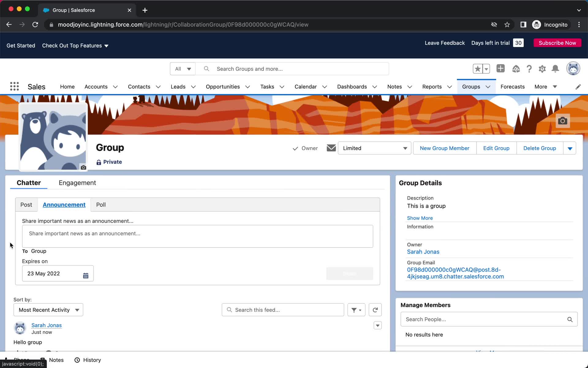Open Notes in the utility bar
This screenshot has height=368, width=588.
[x=52, y=360]
